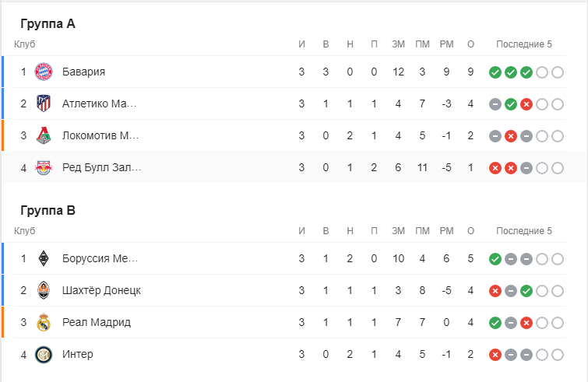Click Bayern's first green win indicator
588x382 pixels.
(495, 72)
